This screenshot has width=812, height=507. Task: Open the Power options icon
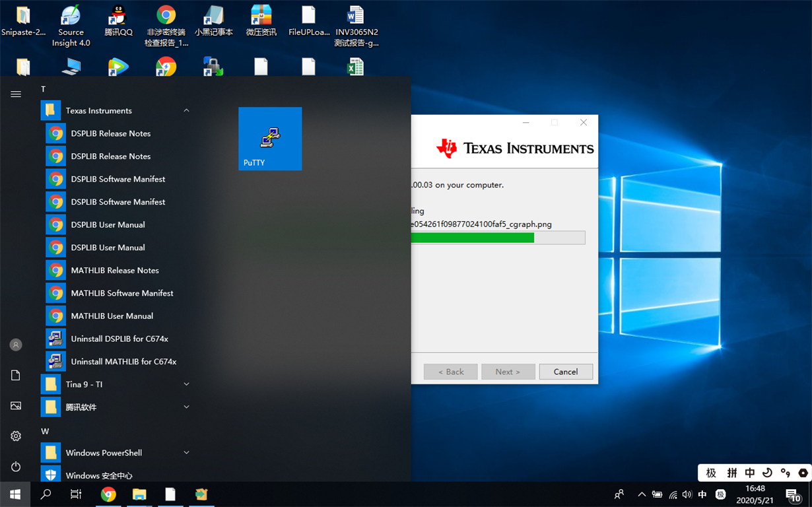(x=16, y=466)
